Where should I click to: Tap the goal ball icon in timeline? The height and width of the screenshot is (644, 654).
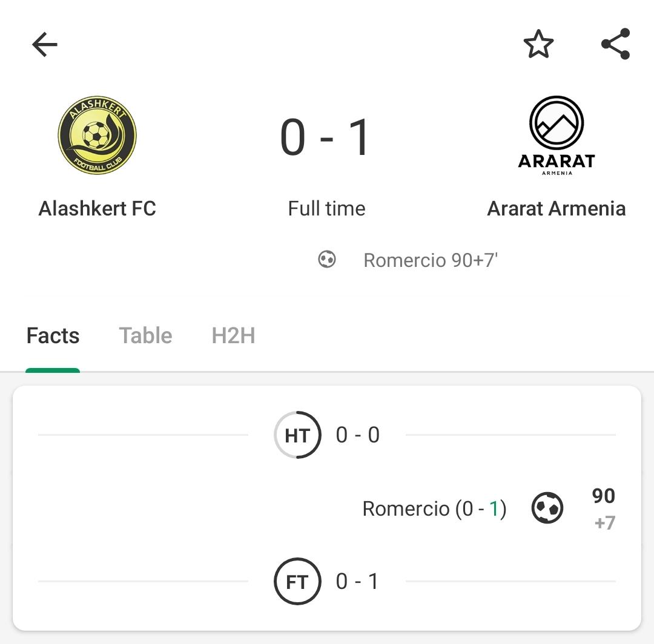coord(547,508)
